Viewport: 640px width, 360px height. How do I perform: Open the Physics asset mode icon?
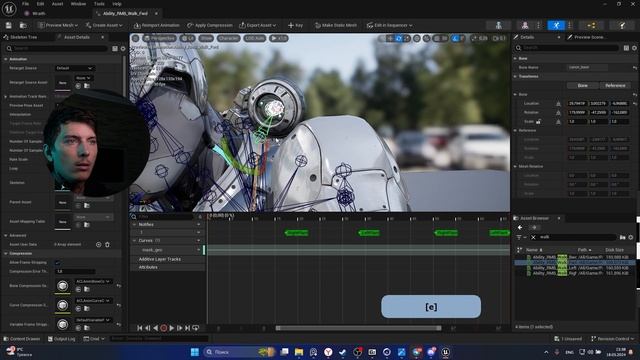(x=622, y=25)
